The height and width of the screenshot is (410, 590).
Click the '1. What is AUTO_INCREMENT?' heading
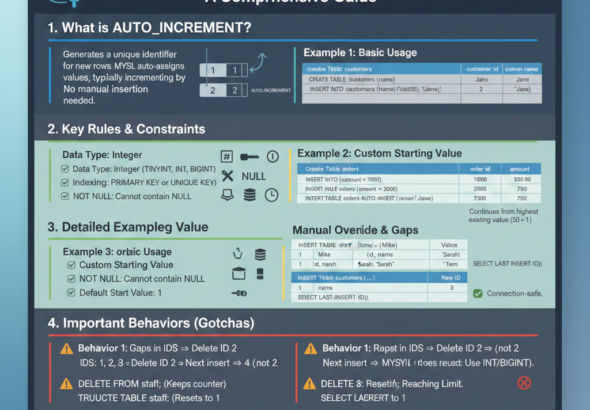tap(149, 28)
